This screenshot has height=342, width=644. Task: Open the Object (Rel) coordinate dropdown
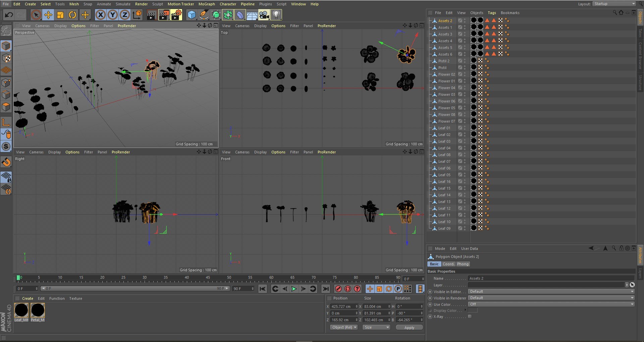tap(344, 327)
